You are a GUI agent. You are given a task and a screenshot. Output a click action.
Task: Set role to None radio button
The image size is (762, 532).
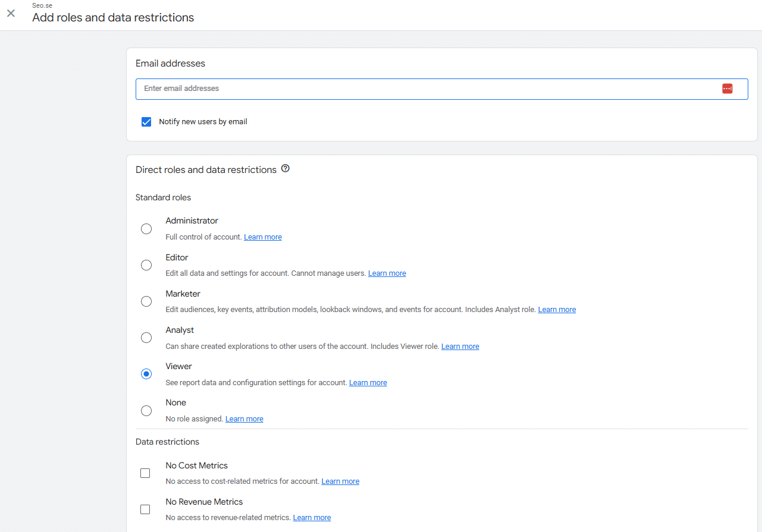[146, 410]
